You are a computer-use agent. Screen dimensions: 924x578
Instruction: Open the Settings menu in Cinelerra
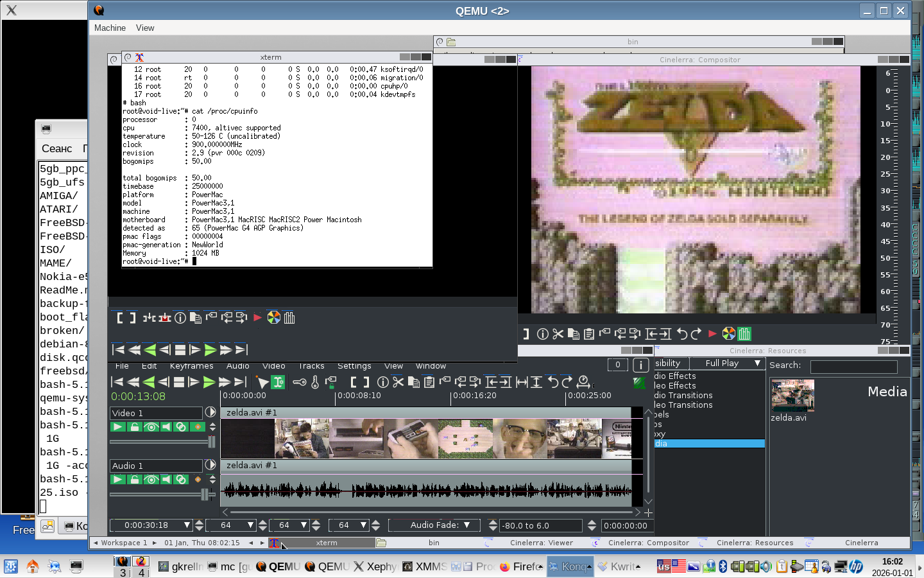click(354, 365)
